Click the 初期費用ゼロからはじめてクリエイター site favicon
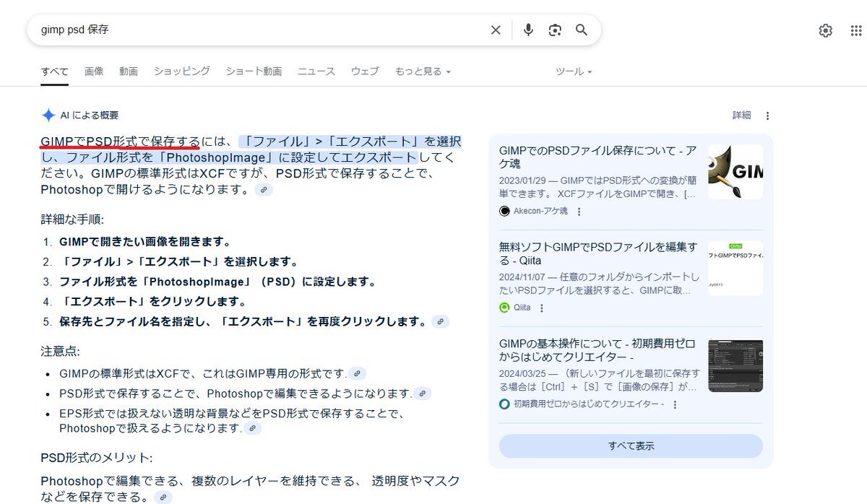The image size is (867, 504). (x=504, y=404)
